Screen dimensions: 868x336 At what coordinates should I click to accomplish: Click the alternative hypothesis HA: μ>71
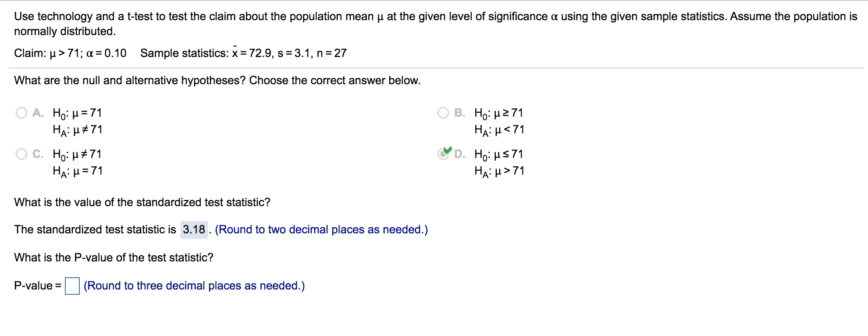pyautogui.click(x=499, y=171)
